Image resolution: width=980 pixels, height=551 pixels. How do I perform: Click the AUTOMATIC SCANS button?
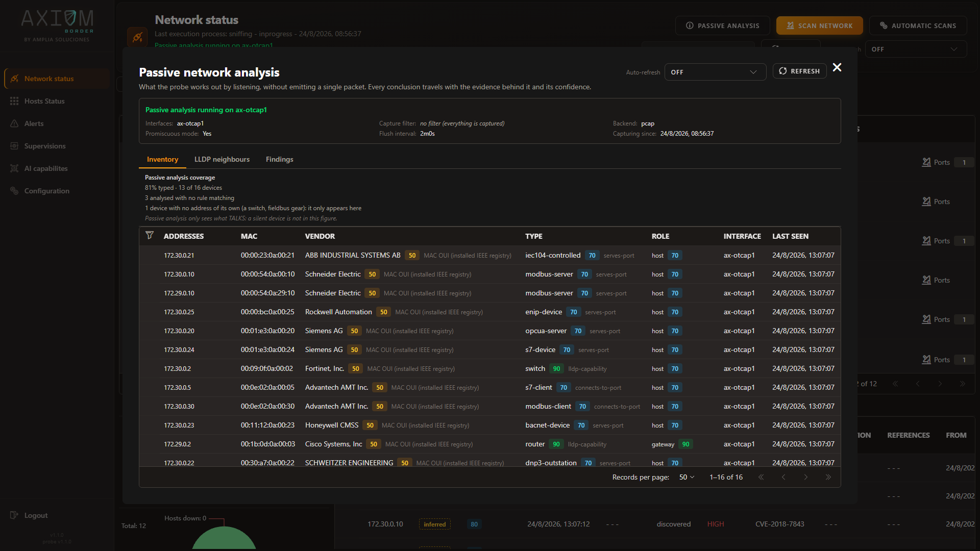(918, 26)
